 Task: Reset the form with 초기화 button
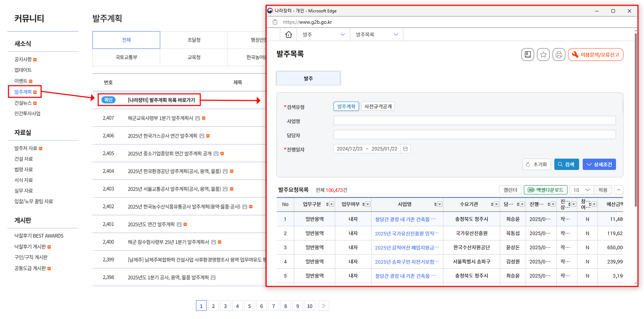[537, 164]
